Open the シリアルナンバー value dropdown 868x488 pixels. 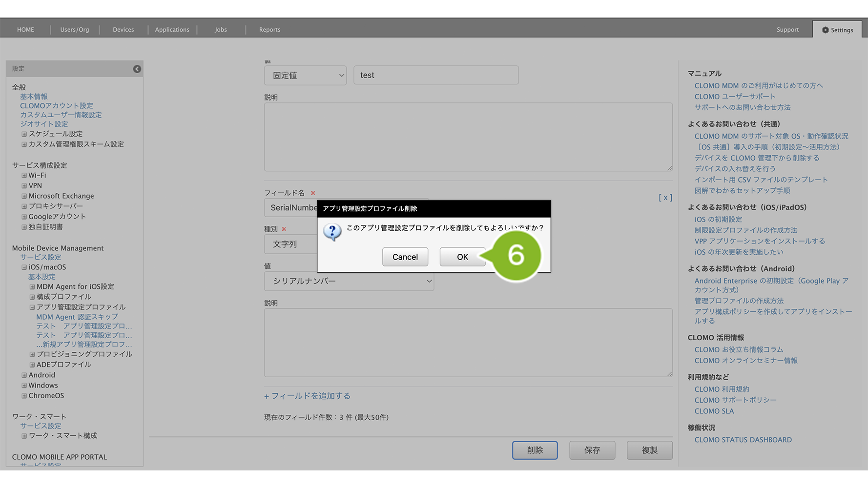point(349,281)
